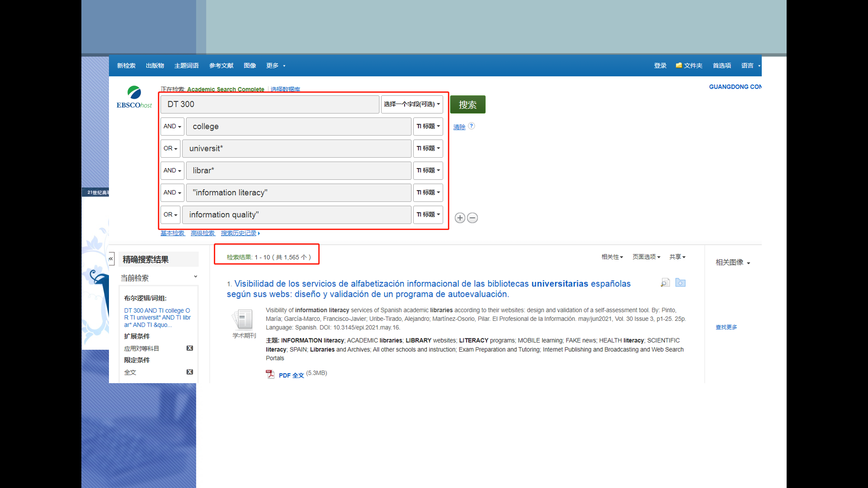Open the page options dropdown
This screenshot has height=488, width=868.
(x=646, y=257)
